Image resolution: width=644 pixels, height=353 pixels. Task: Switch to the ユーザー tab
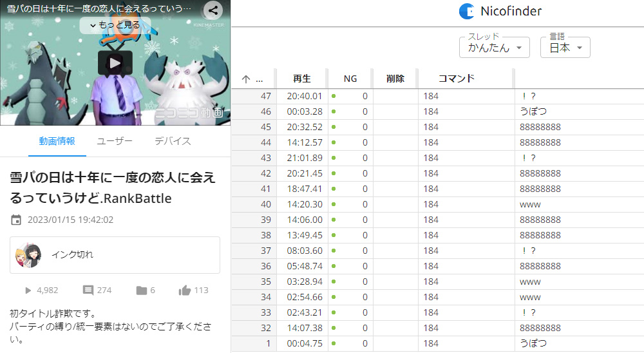115,142
